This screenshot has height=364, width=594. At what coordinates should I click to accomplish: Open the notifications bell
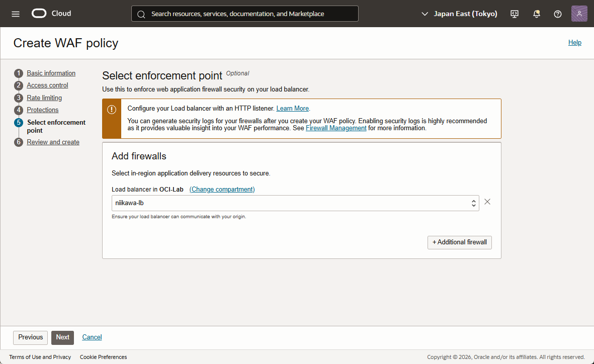coord(536,14)
